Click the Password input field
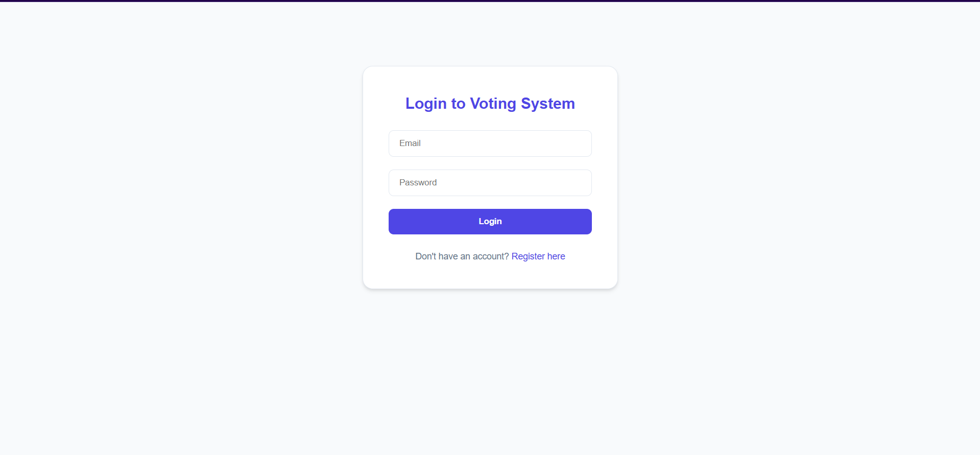 (490, 182)
